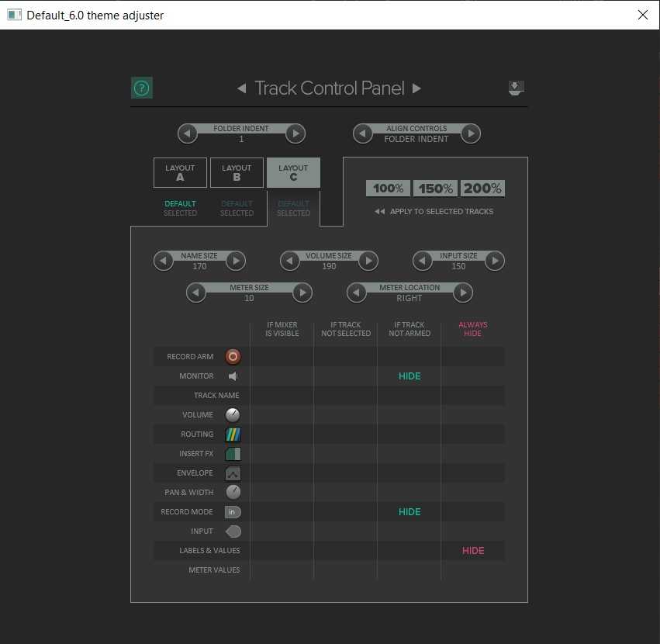
Task: Toggle Monitor HIDE if track not armed
Action: pyautogui.click(x=409, y=376)
